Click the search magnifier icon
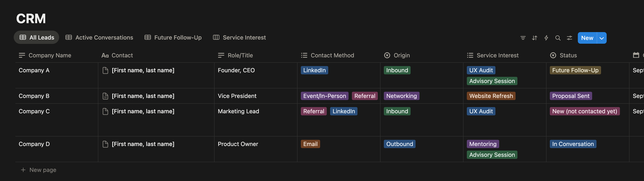Image resolution: width=644 pixels, height=181 pixels. point(558,38)
